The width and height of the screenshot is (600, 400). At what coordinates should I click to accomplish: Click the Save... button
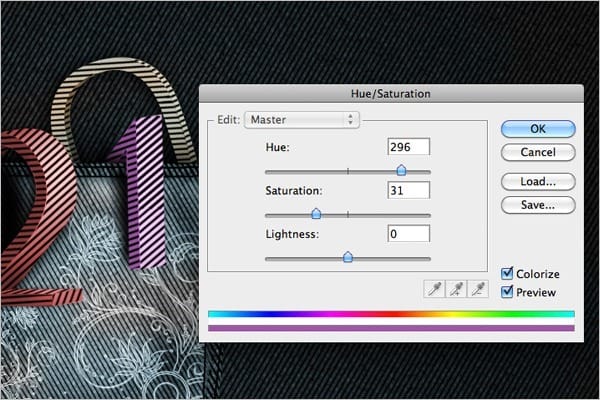(x=538, y=205)
